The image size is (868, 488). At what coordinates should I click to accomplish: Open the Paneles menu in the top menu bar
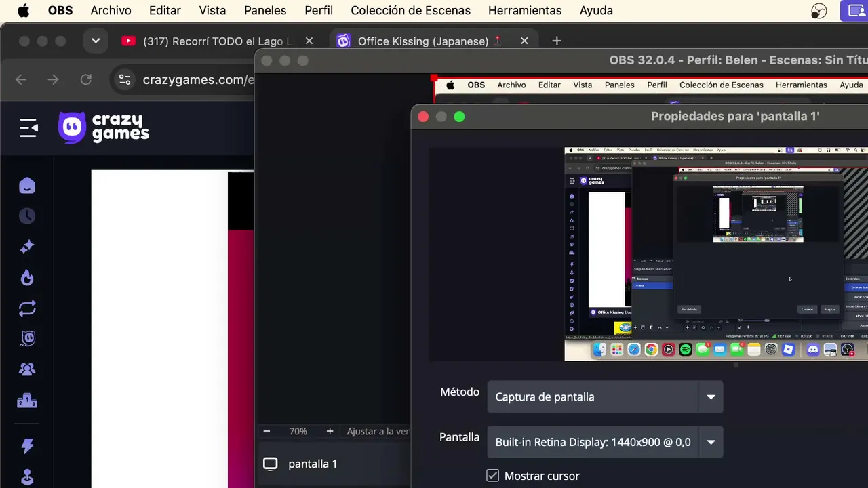[x=265, y=11]
